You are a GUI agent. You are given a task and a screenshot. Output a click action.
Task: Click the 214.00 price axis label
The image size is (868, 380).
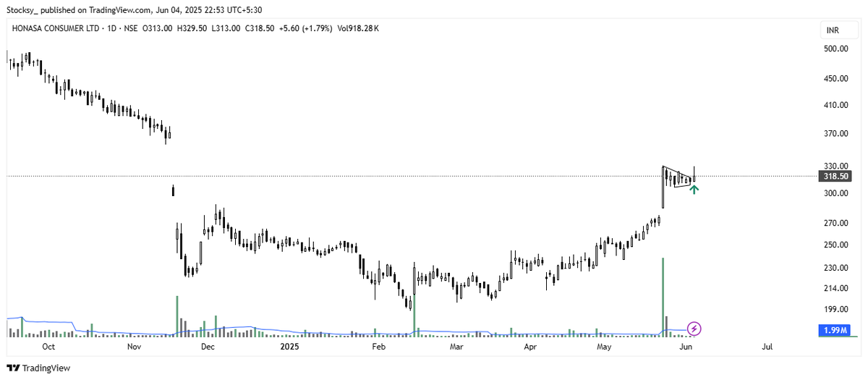(x=835, y=289)
